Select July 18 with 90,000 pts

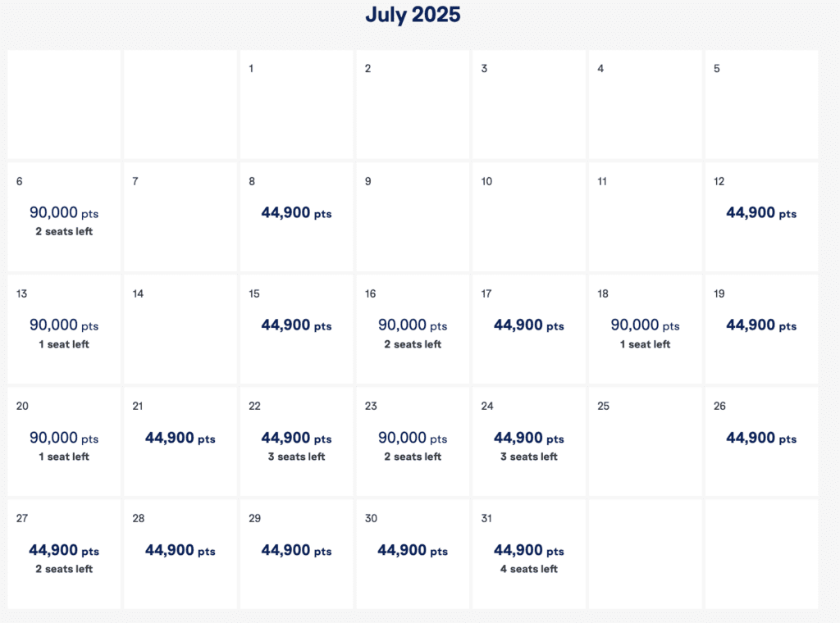pos(644,328)
